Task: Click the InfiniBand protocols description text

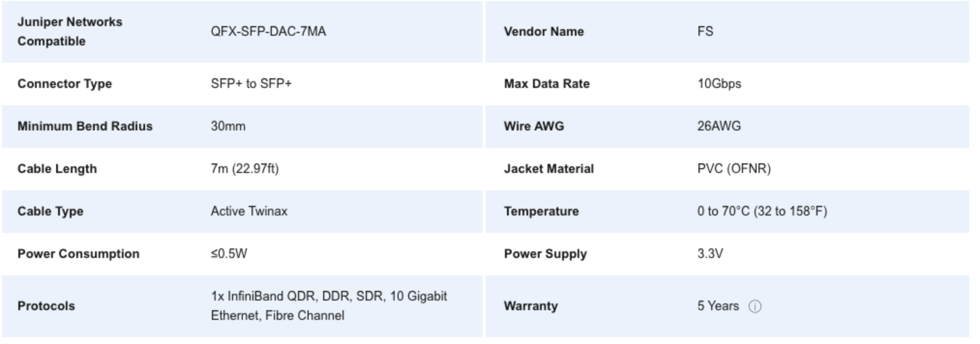Action: (328, 306)
